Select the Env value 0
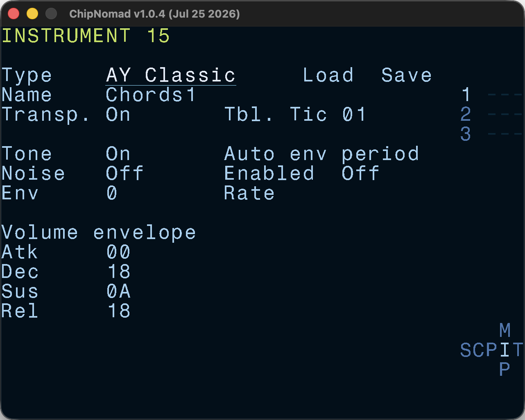The width and height of the screenshot is (525, 420). click(112, 193)
